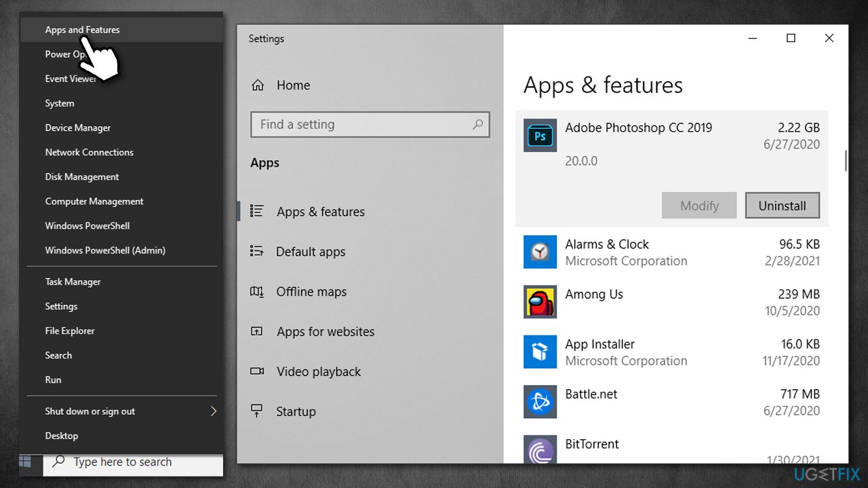Click the Find a setting search box
This screenshot has height=488, width=868.
tap(370, 125)
